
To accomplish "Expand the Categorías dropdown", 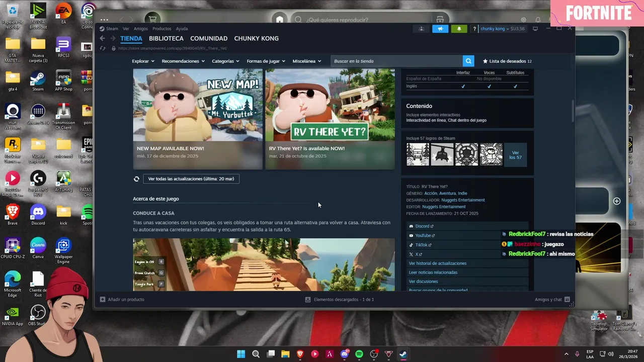I will point(225,61).
